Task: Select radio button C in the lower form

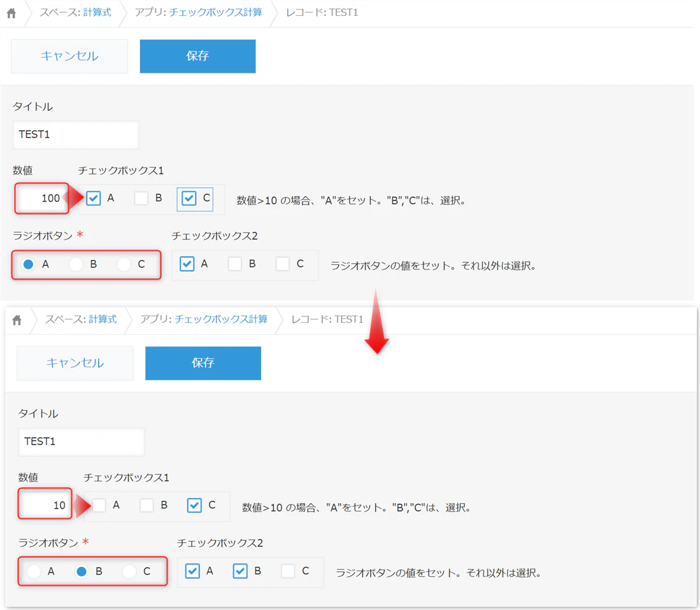Action: pos(129,572)
